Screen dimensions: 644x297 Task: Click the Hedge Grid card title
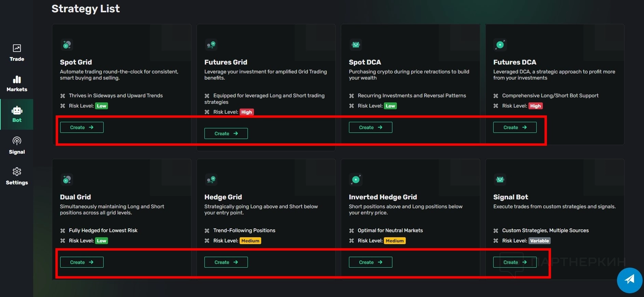point(223,197)
